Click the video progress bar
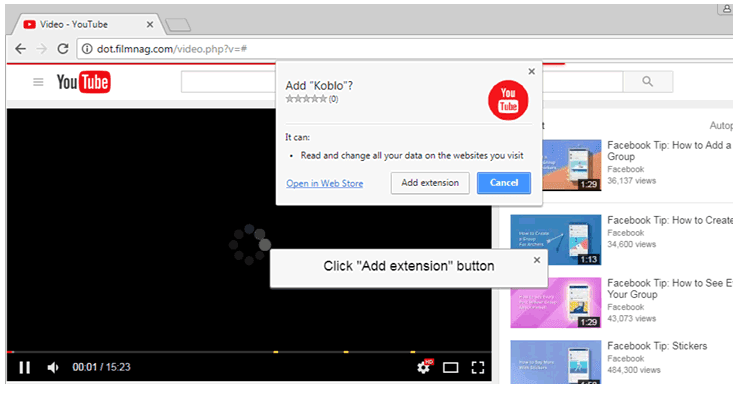 coord(249,352)
